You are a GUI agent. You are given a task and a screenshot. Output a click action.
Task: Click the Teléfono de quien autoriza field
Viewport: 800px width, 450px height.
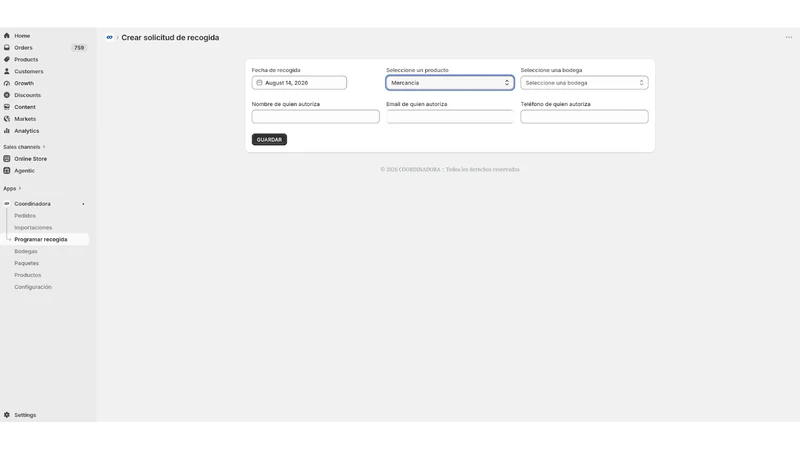click(x=584, y=117)
